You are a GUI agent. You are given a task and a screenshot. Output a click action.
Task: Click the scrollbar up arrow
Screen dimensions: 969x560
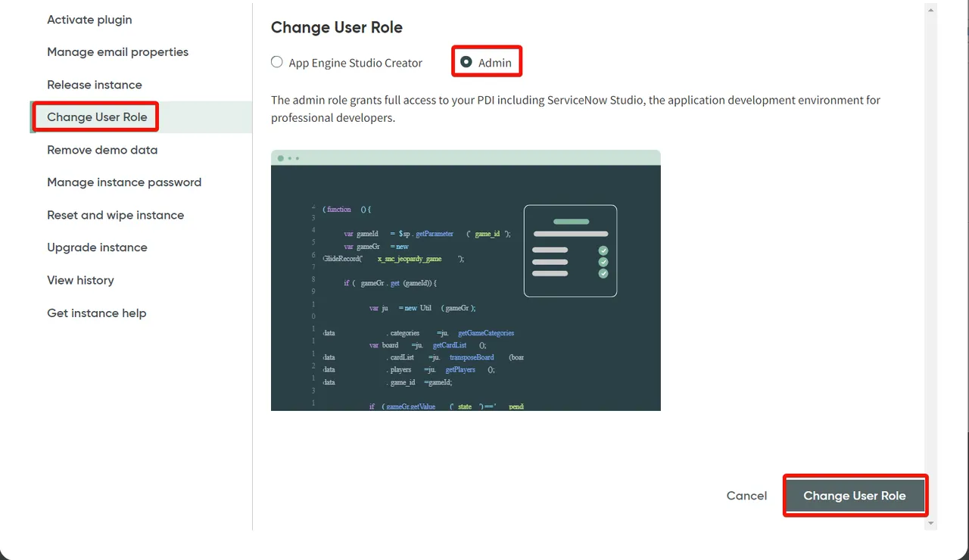(x=930, y=10)
